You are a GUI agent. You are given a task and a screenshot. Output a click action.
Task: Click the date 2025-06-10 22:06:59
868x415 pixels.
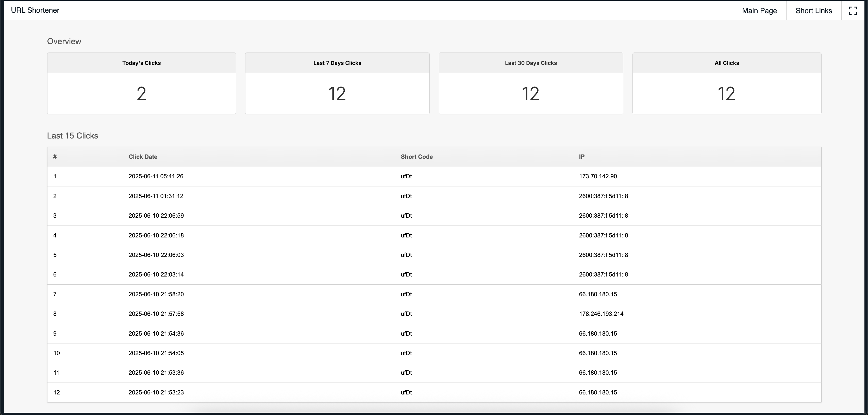point(156,216)
